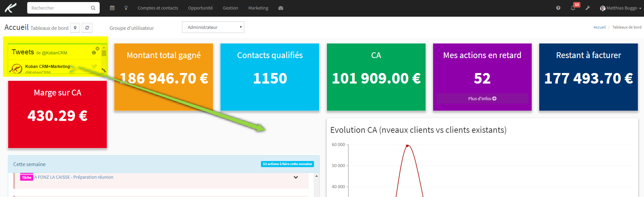644x197 pixels.
Task: Click the Tweets widget resize handle icon
Action: [x=104, y=70]
